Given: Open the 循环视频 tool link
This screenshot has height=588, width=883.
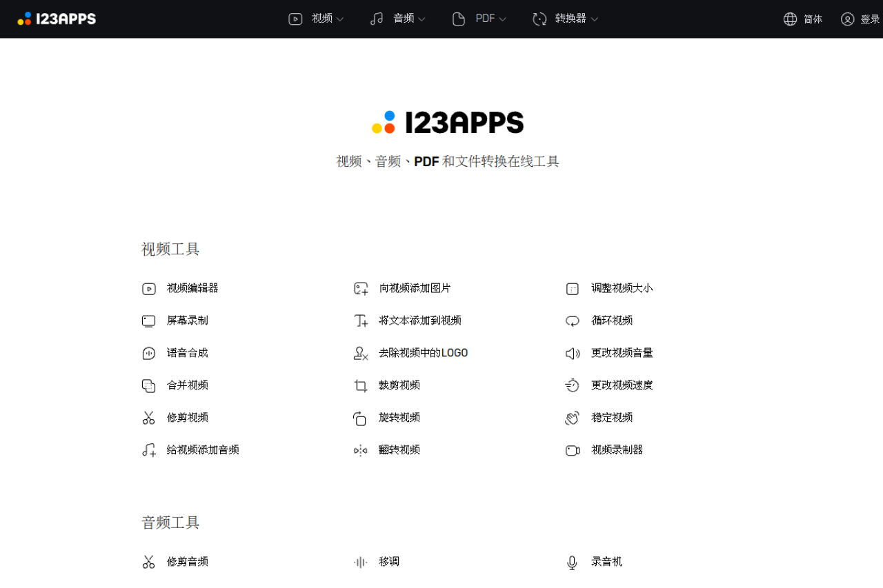Looking at the screenshot, I should [x=612, y=321].
